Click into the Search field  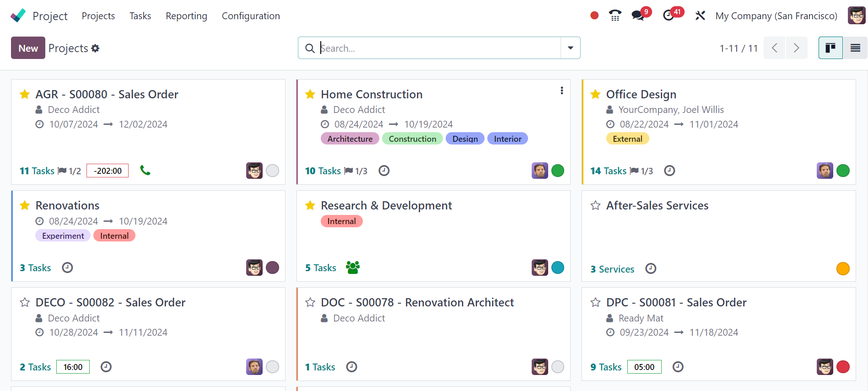[x=439, y=48]
